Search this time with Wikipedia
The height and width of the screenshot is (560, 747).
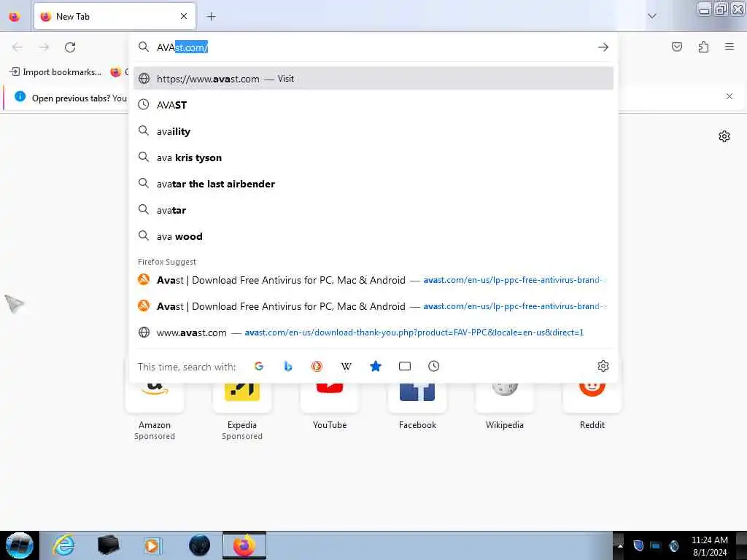pos(347,366)
